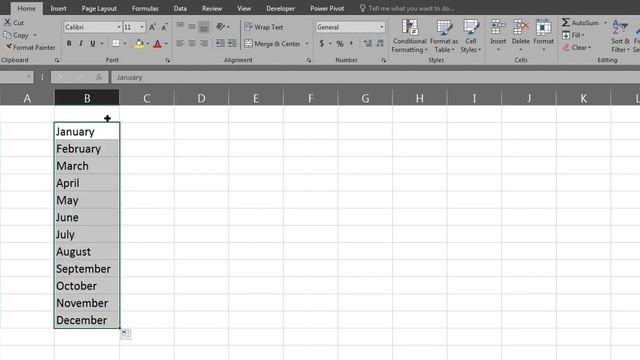The width and height of the screenshot is (640, 360).
Task: Set middle vertical alignment
Action: (192, 27)
